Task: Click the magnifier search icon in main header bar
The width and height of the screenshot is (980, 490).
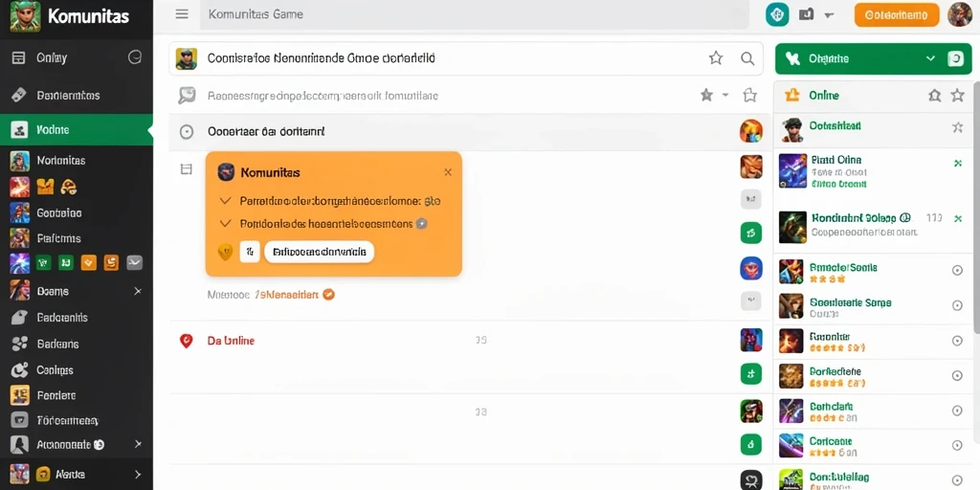Action: point(747,58)
